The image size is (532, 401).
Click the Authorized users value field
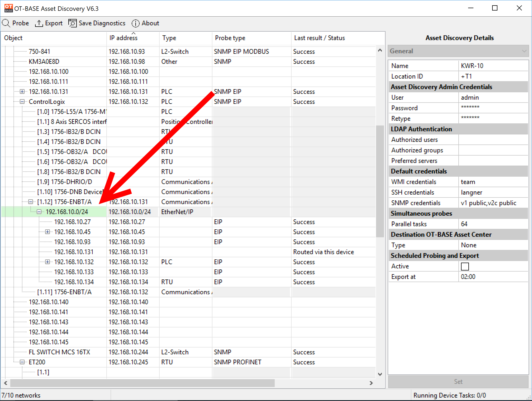[493, 139]
